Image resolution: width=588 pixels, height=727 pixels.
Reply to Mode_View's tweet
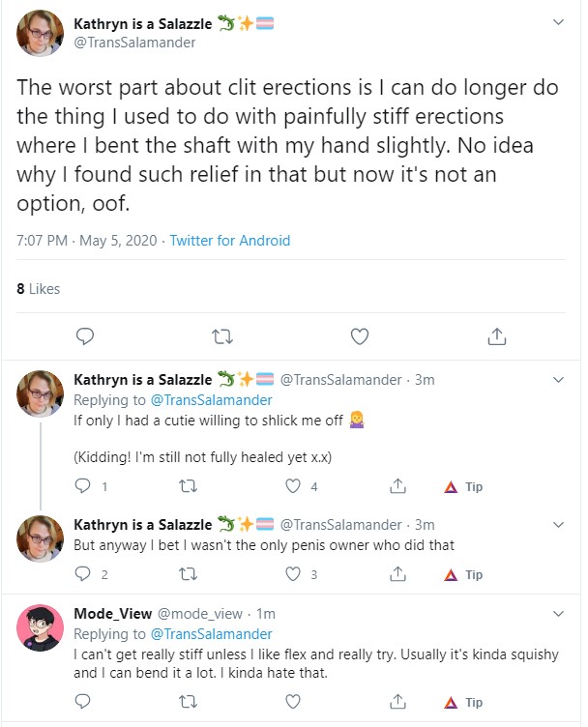click(83, 702)
